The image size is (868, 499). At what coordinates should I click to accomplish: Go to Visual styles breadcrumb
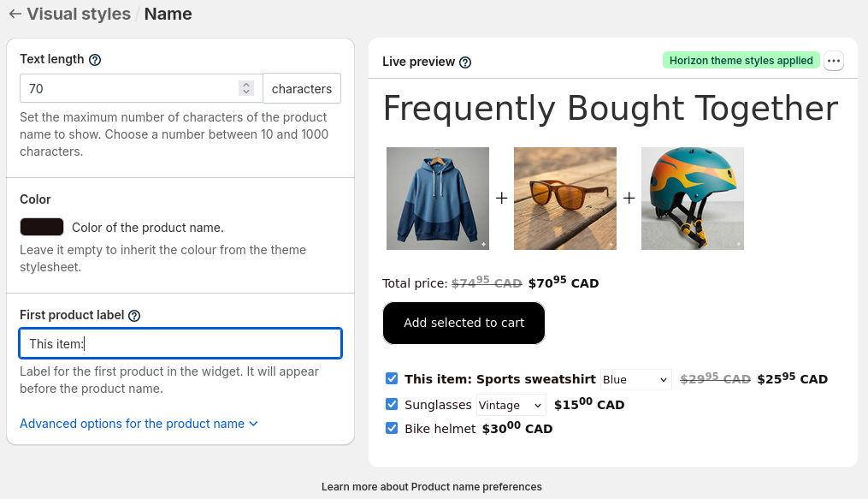[x=79, y=14]
